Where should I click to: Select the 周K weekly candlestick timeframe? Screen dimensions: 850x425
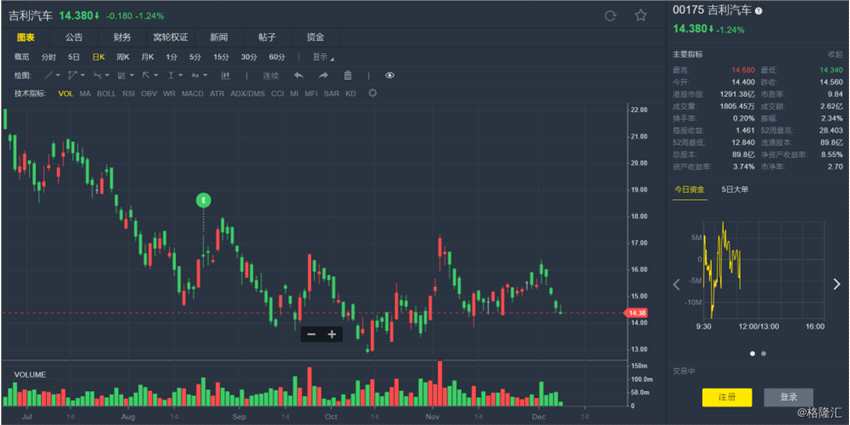(123, 57)
